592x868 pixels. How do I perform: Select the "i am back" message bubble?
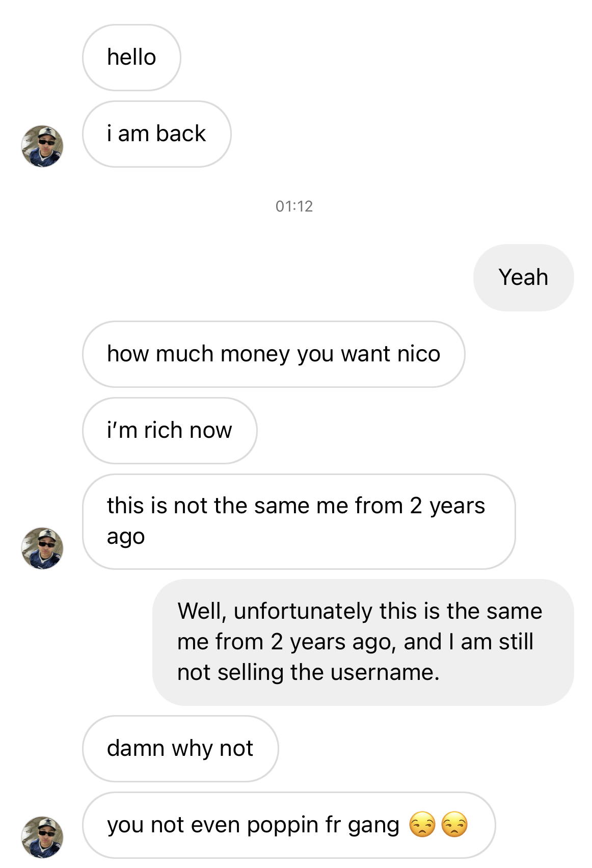pyautogui.click(x=156, y=134)
